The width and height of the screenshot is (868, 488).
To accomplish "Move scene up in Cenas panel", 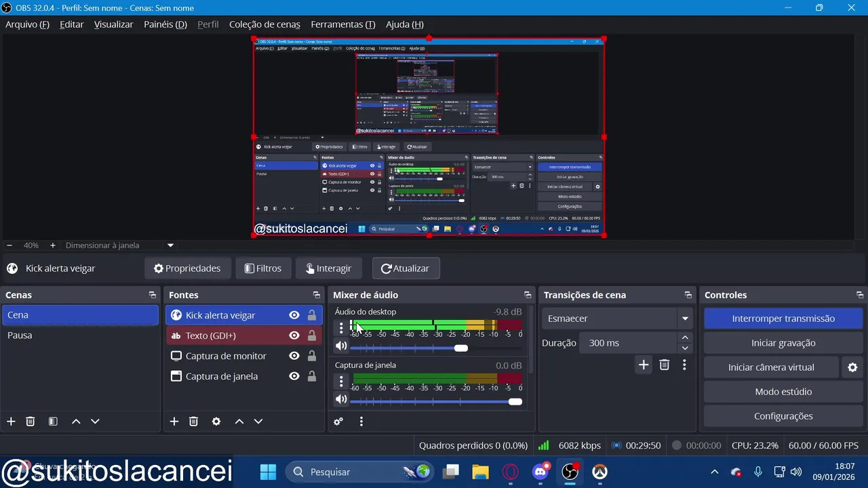I will [x=76, y=422].
